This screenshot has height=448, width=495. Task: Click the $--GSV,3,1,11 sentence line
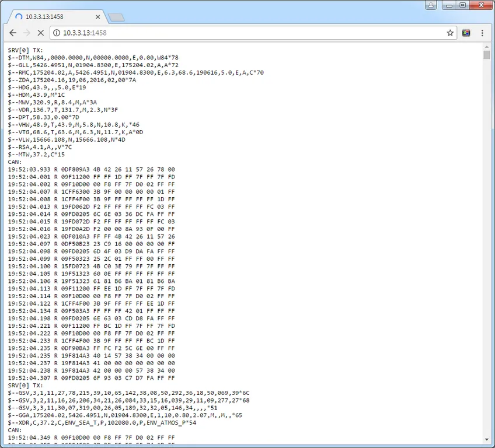(x=129, y=393)
